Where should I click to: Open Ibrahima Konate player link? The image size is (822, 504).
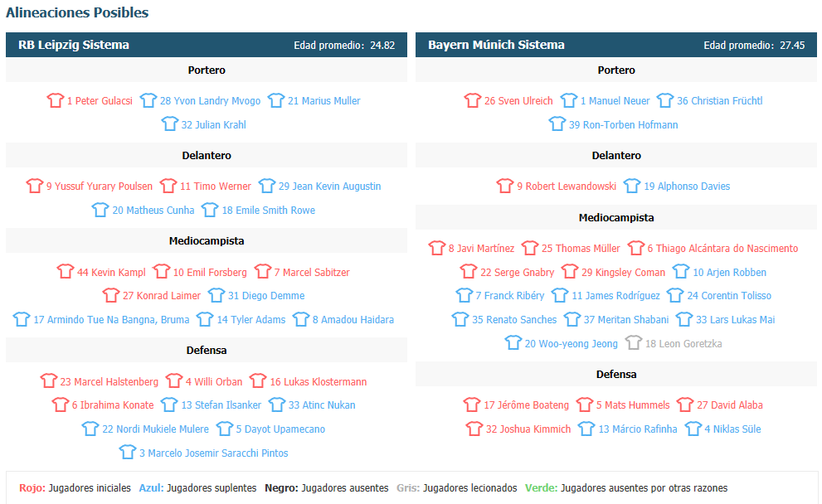[x=113, y=405]
